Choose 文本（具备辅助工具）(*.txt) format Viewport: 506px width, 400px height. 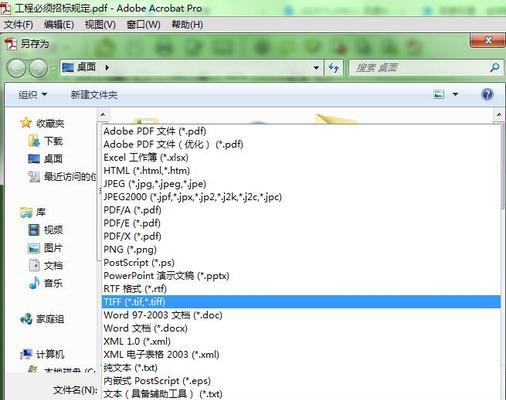click(301, 394)
